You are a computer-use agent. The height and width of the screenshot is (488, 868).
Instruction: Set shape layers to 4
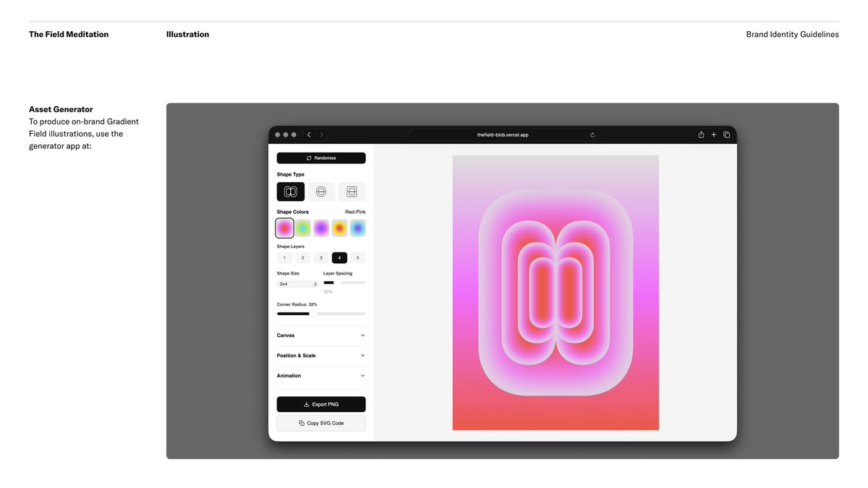click(x=339, y=258)
